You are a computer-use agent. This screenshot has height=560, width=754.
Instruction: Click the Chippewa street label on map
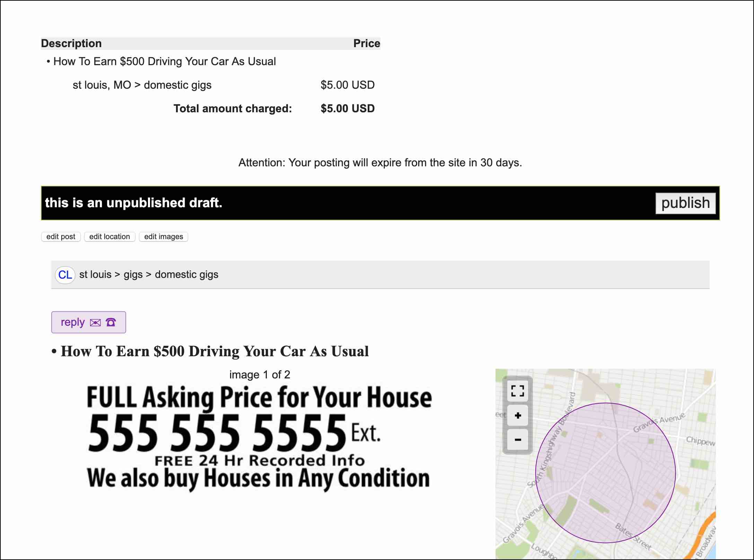point(700,441)
